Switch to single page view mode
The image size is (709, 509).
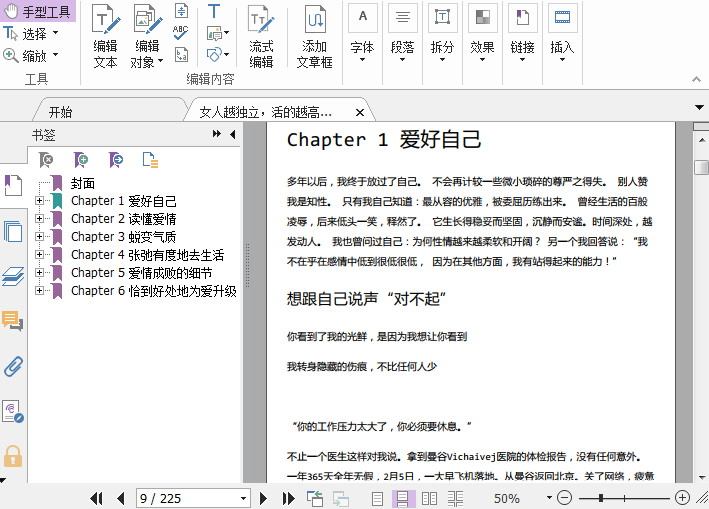pyautogui.click(x=378, y=498)
